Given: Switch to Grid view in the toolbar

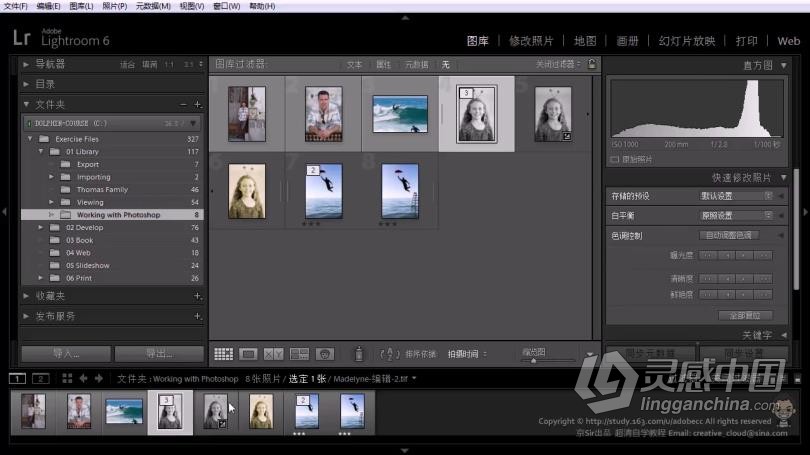Looking at the screenshot, I should [223, 354].
